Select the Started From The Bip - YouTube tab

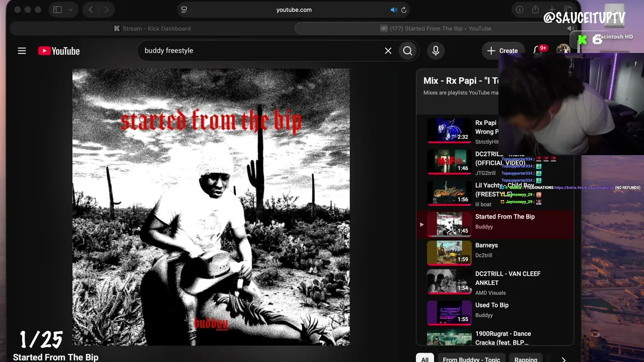point(436,29)
